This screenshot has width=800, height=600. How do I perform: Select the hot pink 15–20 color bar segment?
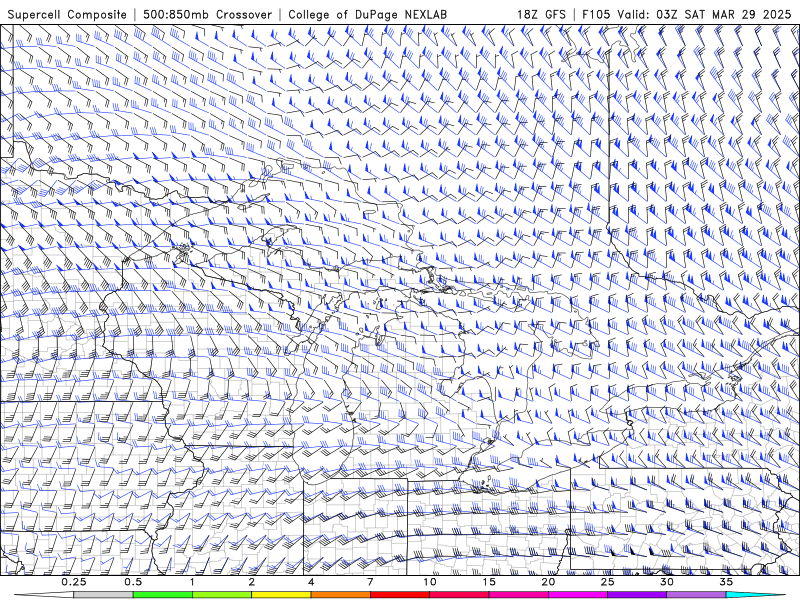518,595
